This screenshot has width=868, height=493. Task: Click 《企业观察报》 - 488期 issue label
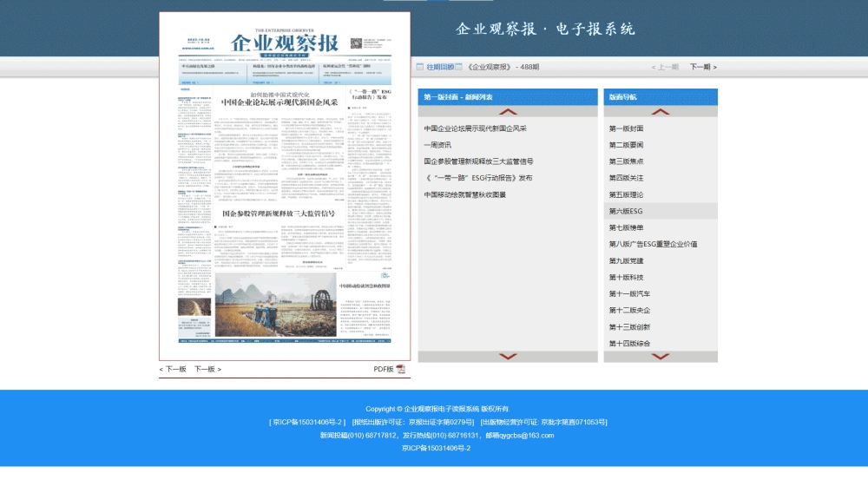[x=503, y=67]
